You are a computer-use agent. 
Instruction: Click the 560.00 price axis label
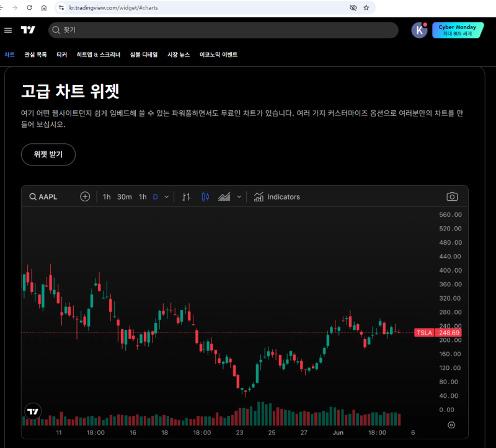pos(450,214)
